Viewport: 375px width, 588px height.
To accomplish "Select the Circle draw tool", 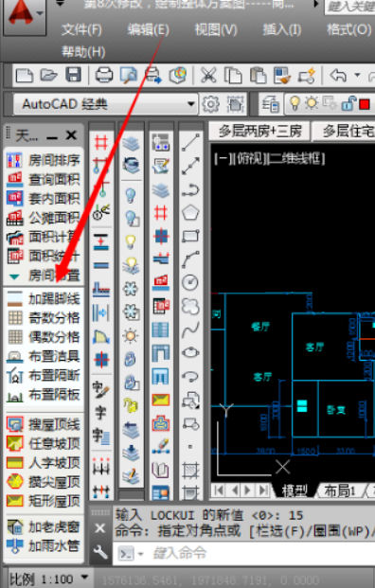I will click(190, 283).
